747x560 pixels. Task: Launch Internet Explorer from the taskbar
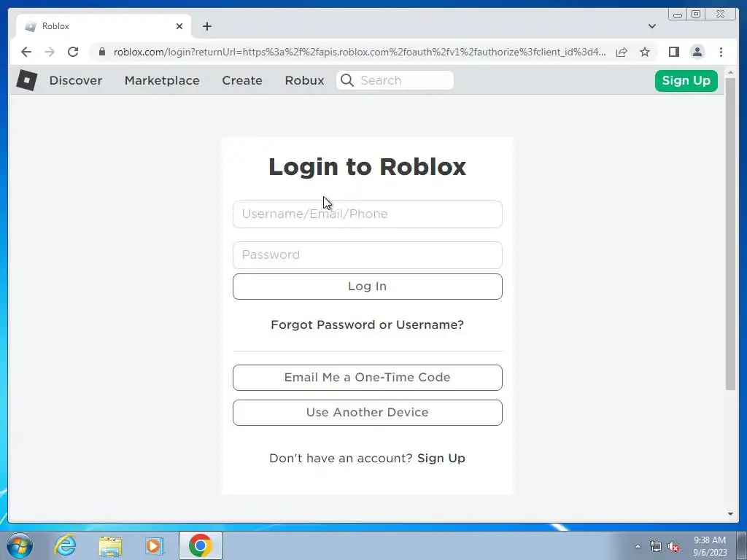click(65, 545)
